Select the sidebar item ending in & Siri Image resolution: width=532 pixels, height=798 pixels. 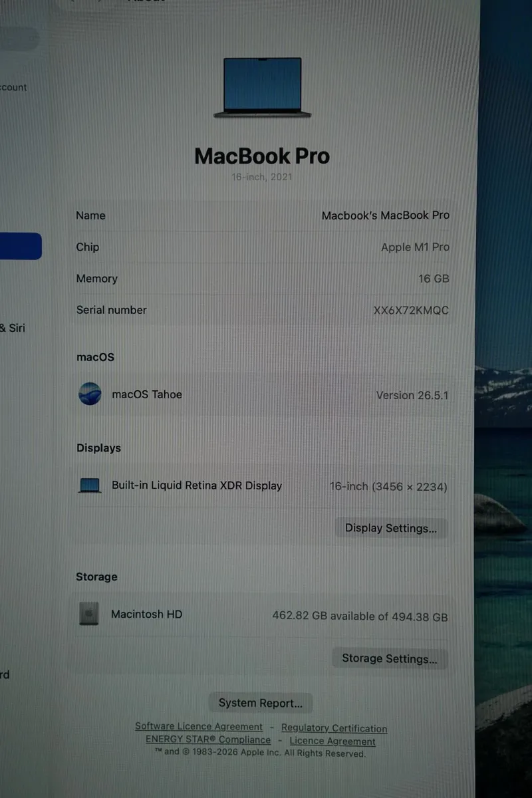click(13, 328)
